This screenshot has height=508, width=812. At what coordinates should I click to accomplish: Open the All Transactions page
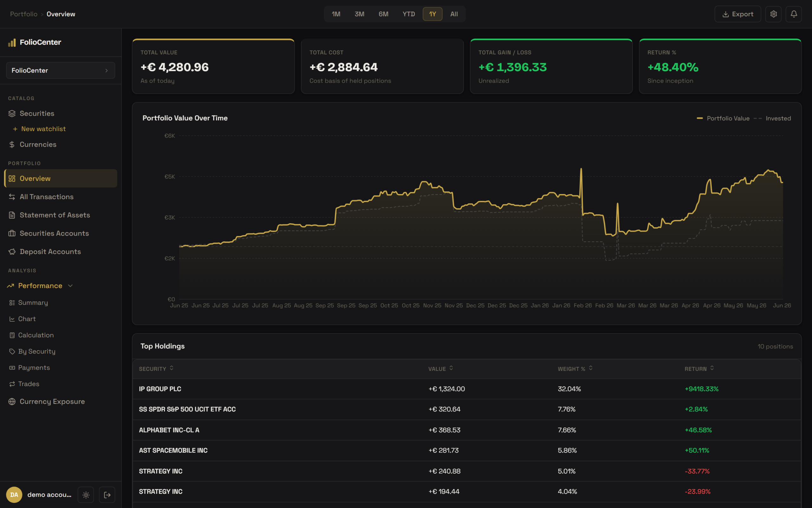pos(60,197)
